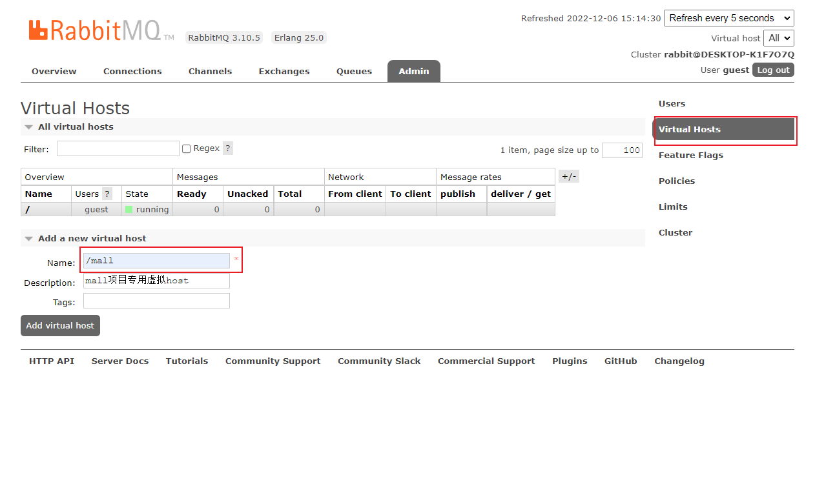Open the Changelog link
815x504 pixels.
679,361
